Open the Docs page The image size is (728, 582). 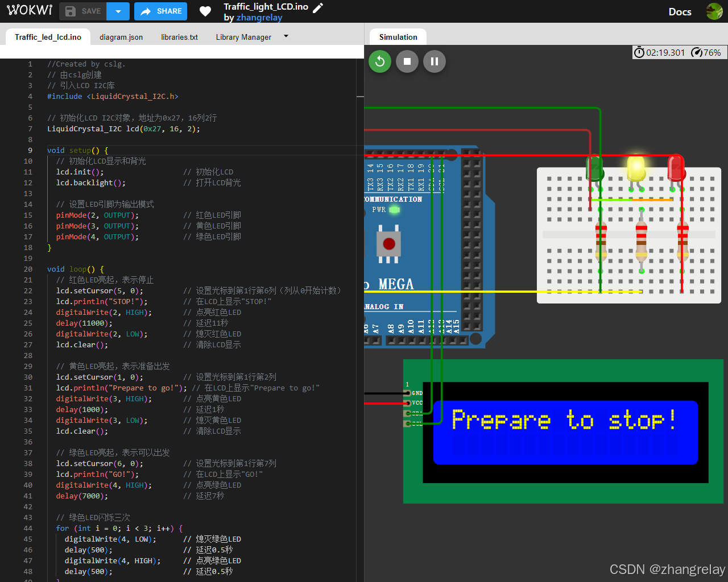pos(680,11)
